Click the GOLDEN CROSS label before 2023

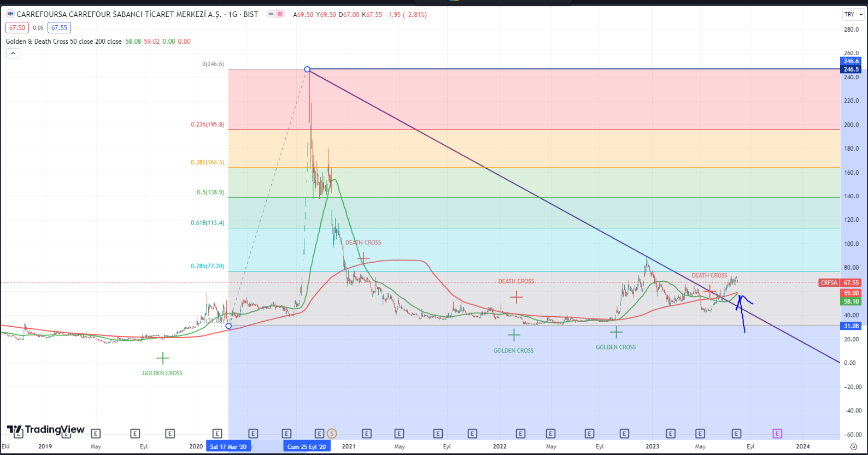[x=615, y=347]
